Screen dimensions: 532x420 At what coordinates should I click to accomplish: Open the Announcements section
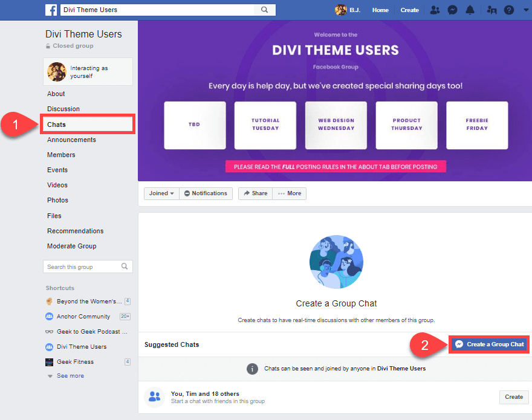click(x=71, y=140)
